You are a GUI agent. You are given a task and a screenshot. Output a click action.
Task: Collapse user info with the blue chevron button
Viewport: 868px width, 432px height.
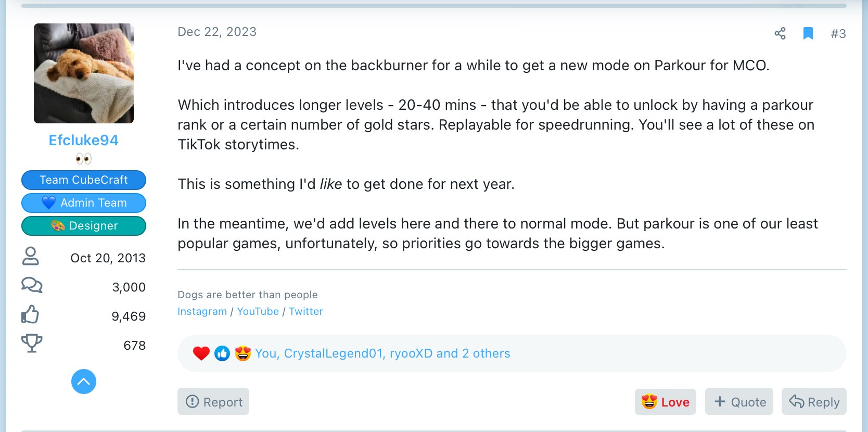point(84,382)
